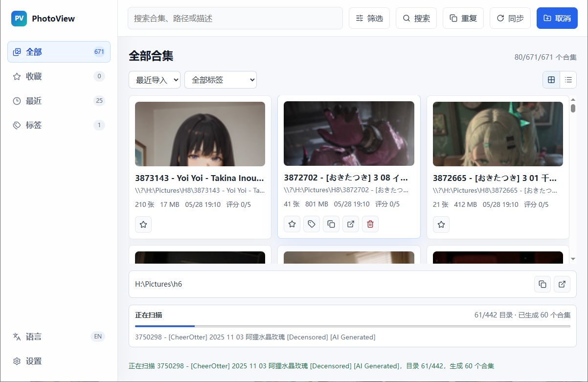Click the 最近 count badge 25
This screenshot has height=382, width=588.
[99, 101]
